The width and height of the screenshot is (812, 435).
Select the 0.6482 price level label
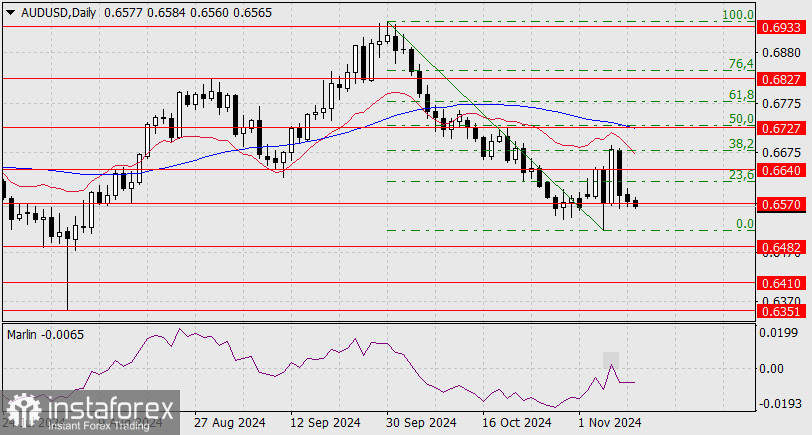click(782, 247)
